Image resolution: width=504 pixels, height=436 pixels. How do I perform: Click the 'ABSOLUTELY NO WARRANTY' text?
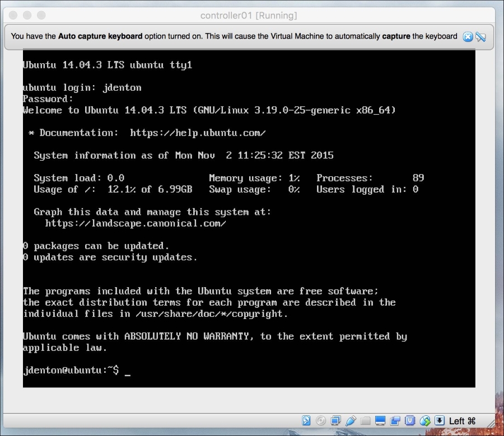tap(186, 336)
